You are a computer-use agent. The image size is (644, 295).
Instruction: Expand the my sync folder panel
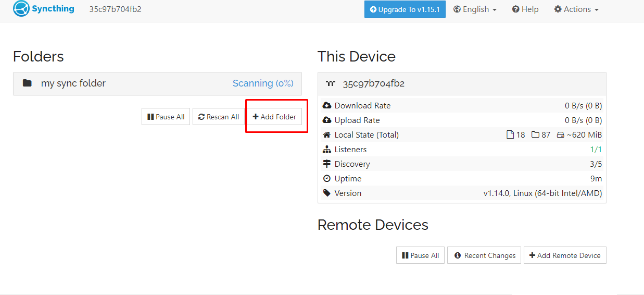click(x=157, y=83)
